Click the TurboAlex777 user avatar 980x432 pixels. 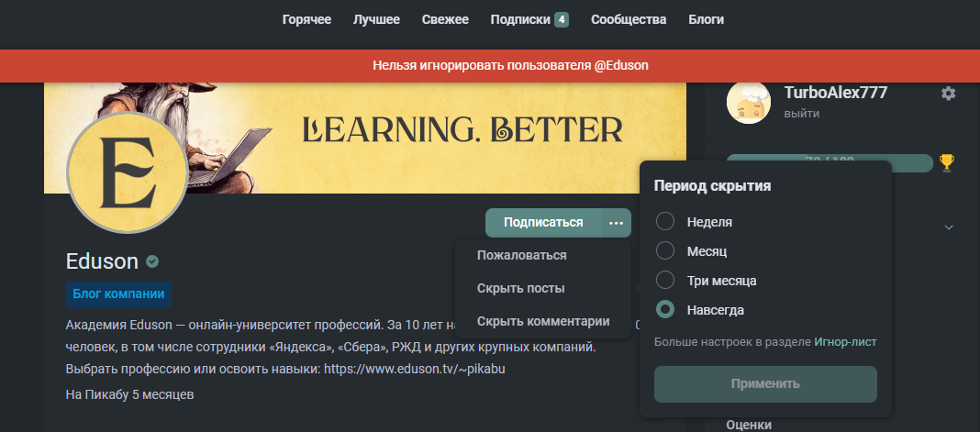point(748,103)
